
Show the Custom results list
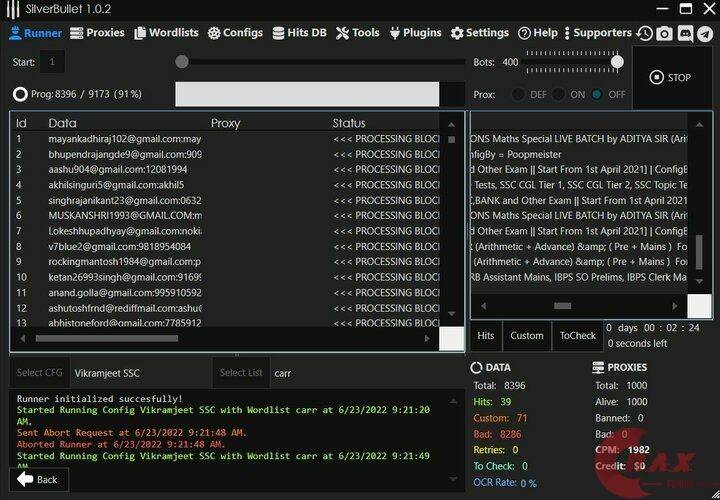[527, 336]
